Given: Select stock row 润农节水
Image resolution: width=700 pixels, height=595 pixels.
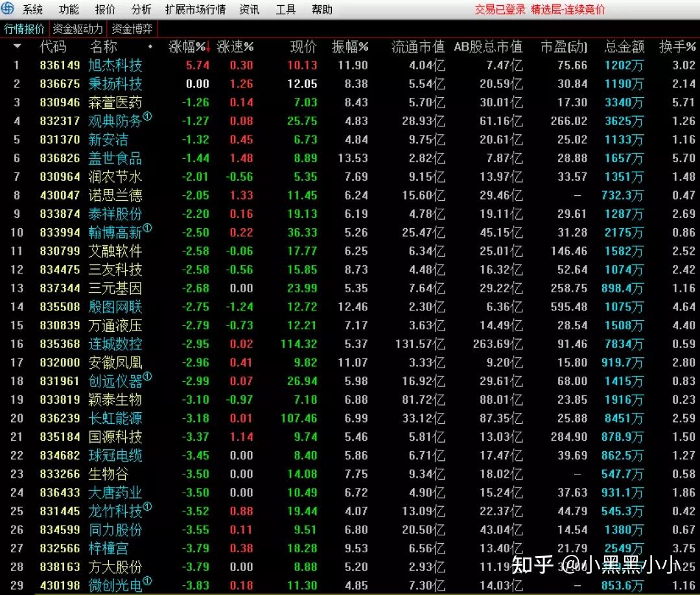Looking at the screenshot, I should click(350, 177).
